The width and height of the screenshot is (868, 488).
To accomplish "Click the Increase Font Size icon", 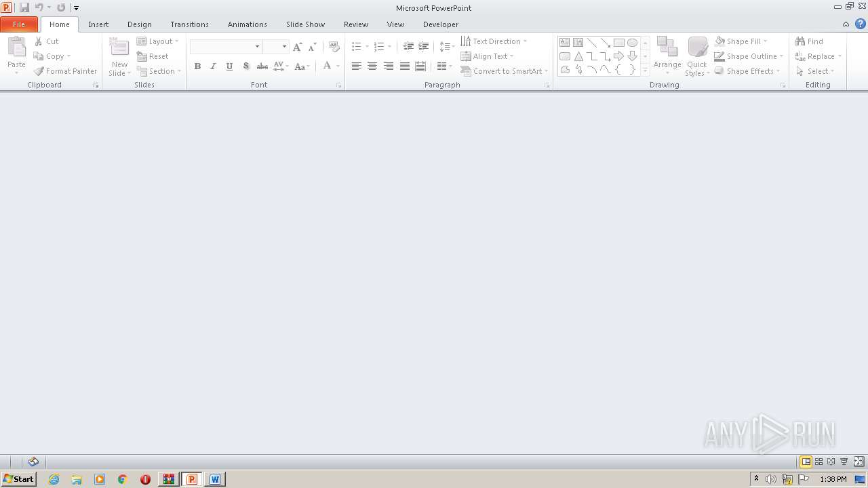I will click(x=297, y=47).
